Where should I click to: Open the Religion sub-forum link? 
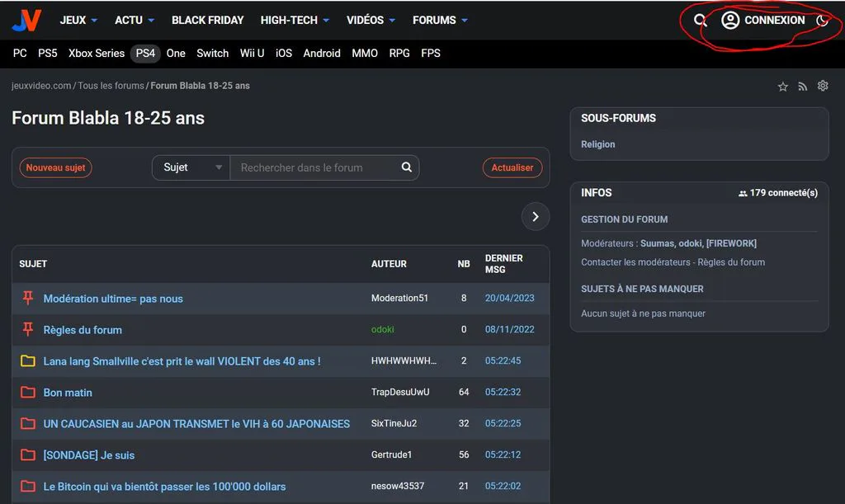597,144
